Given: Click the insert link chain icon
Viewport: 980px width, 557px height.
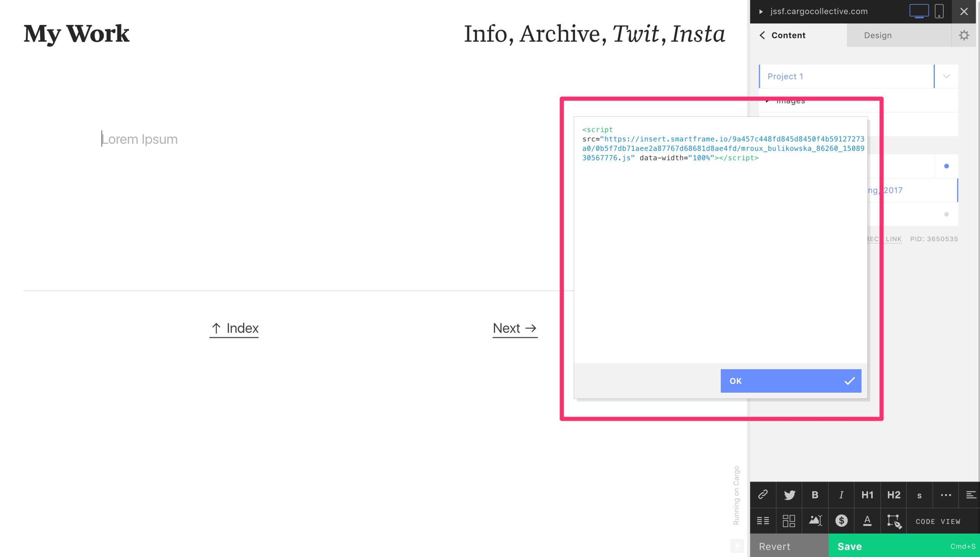Looking at the screenshot, I should [x=763, y=495].
